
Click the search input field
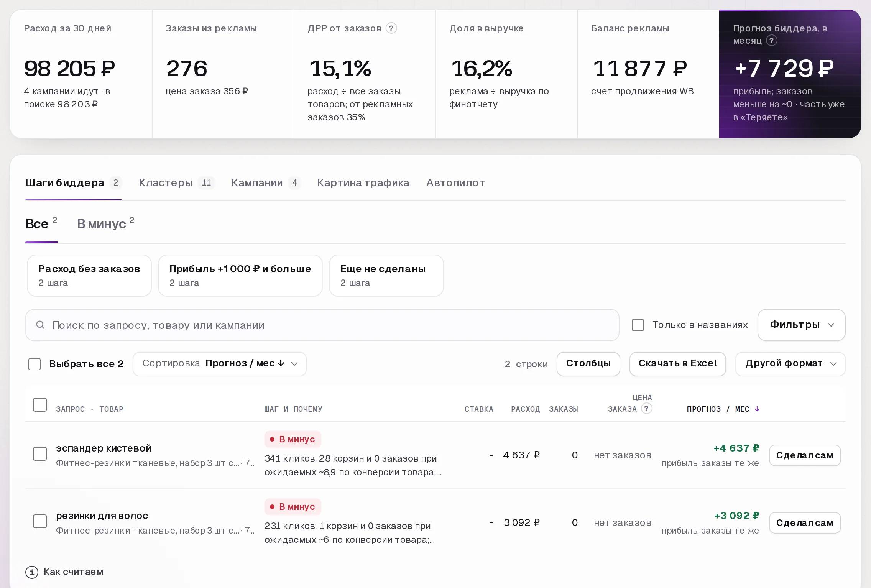(x=322, y=325)
